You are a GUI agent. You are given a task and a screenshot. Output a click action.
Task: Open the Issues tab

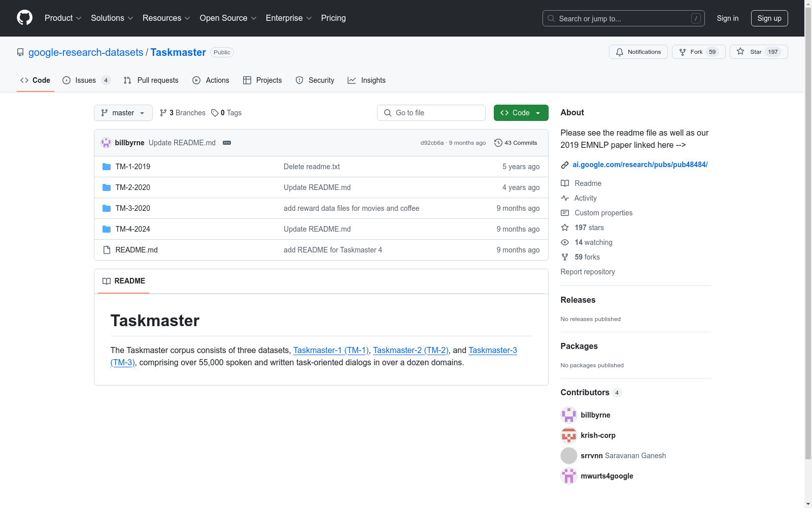tap(86, 80)
